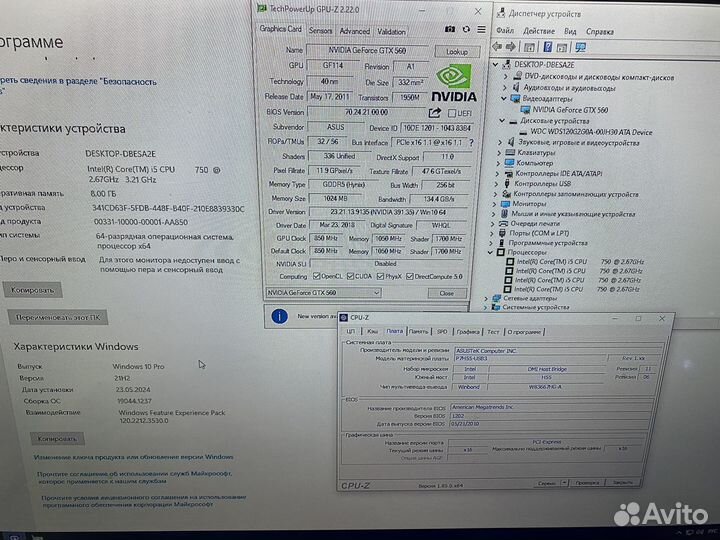
Task: Select DESKTOP-DBESA2E root node in Device Manager
Action: tap(544, 65)
